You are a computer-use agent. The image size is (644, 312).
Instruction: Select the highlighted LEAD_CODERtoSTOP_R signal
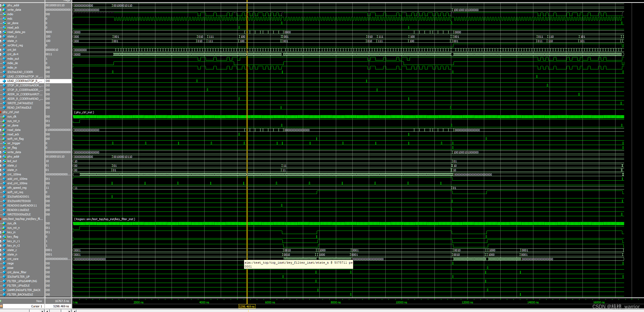coord(24,81)
